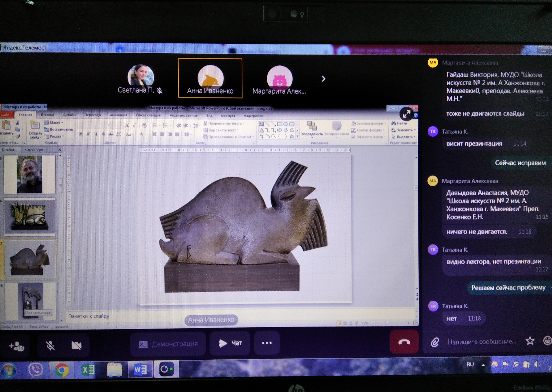Open Excel from the taskbar
The image size is (552, 392).
click(88, 370)
